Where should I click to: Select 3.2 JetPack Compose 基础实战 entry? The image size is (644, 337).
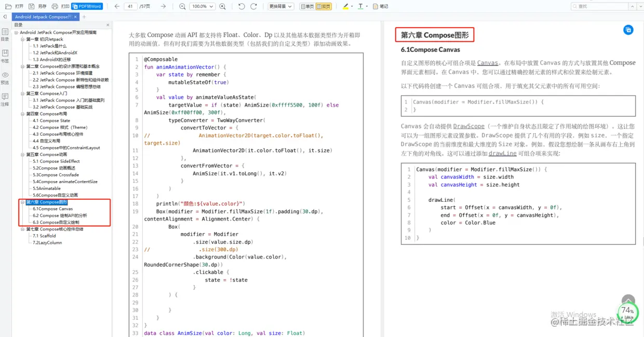62,107
